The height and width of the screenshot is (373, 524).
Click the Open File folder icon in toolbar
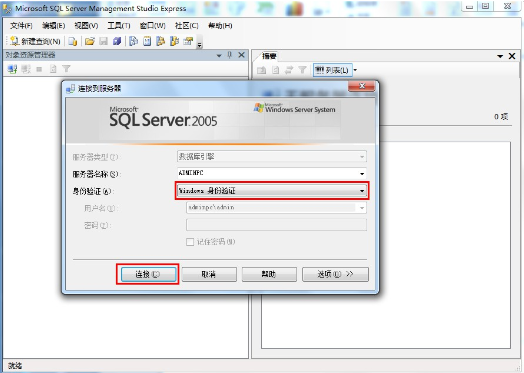tap(89, 41)
